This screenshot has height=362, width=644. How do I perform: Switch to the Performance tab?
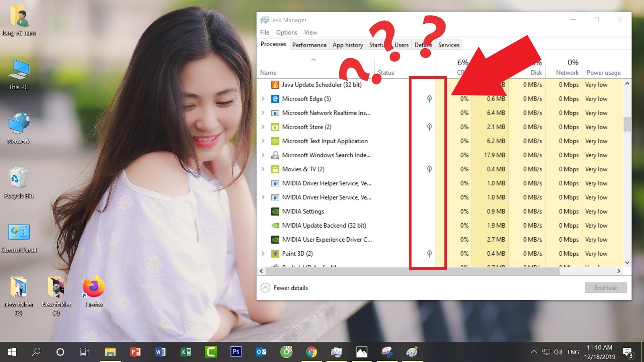pyautogui.click(x=309, y=45)
